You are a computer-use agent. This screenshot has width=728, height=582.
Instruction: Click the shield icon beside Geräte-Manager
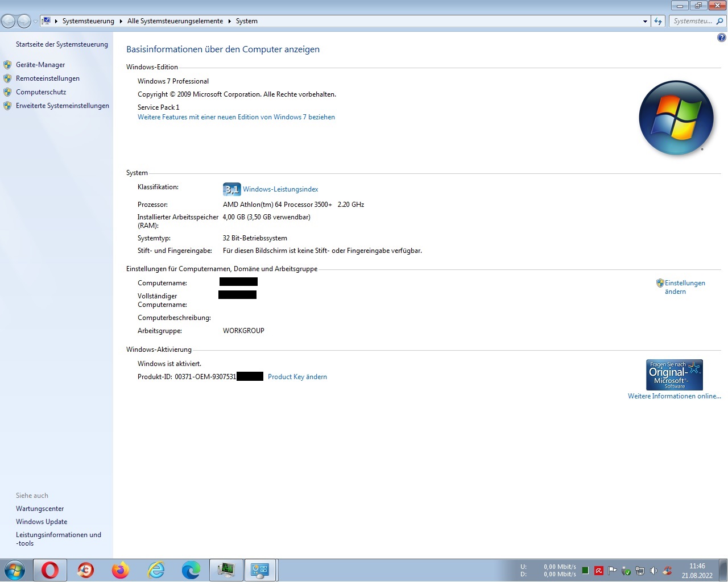[7, 65]
